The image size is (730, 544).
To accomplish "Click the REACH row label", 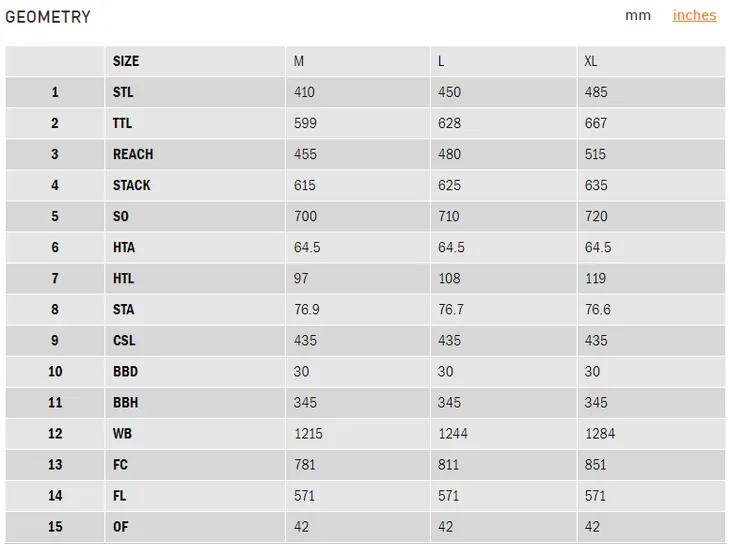I will (133, 154).
